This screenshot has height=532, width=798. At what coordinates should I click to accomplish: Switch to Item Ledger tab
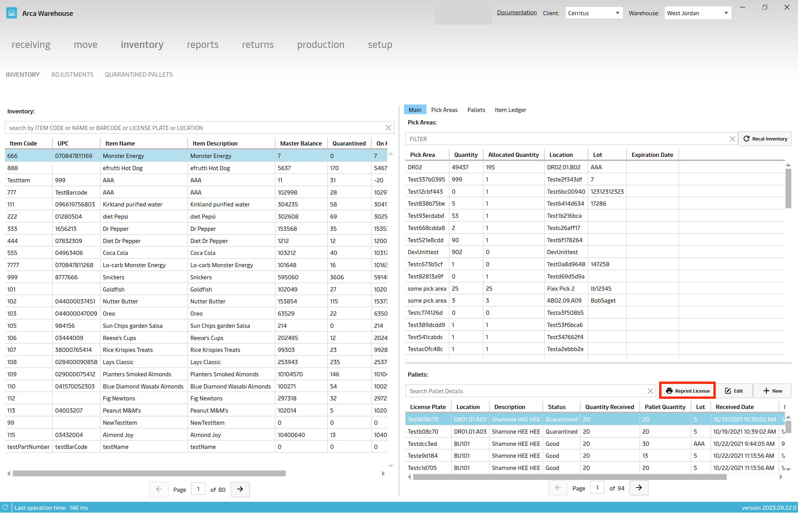[510, 110]
